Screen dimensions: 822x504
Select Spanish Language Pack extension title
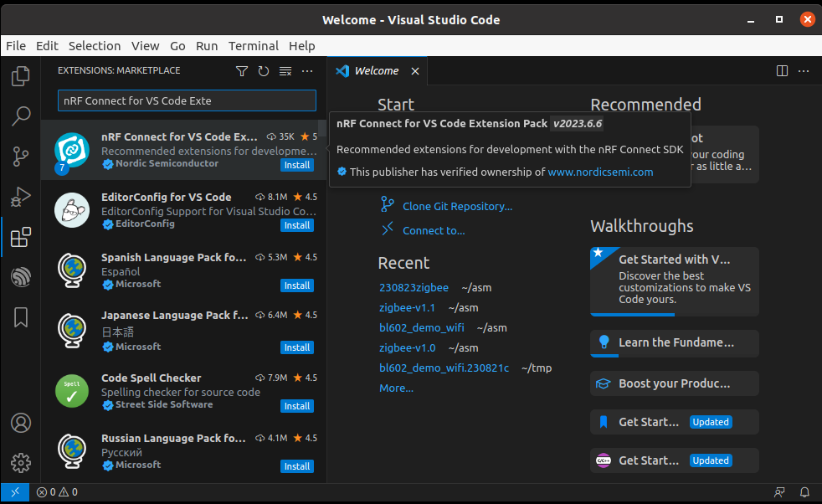[173, 258]
